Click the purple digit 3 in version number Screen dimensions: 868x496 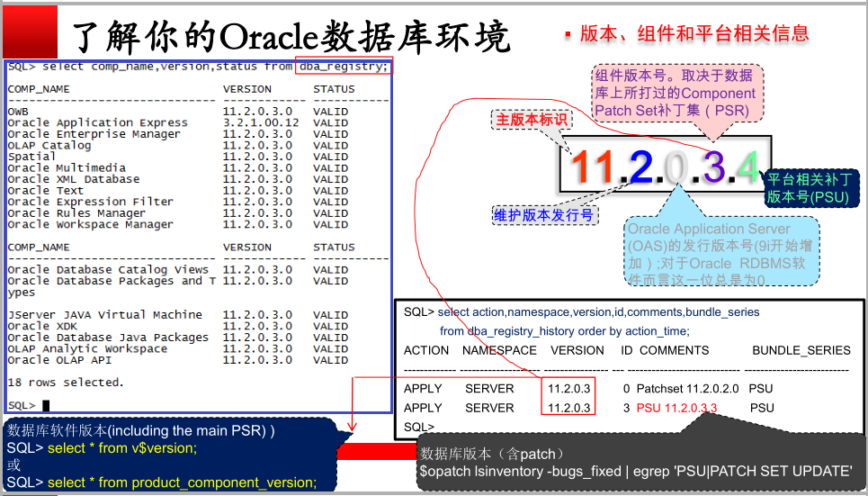[x=714, y=166]
